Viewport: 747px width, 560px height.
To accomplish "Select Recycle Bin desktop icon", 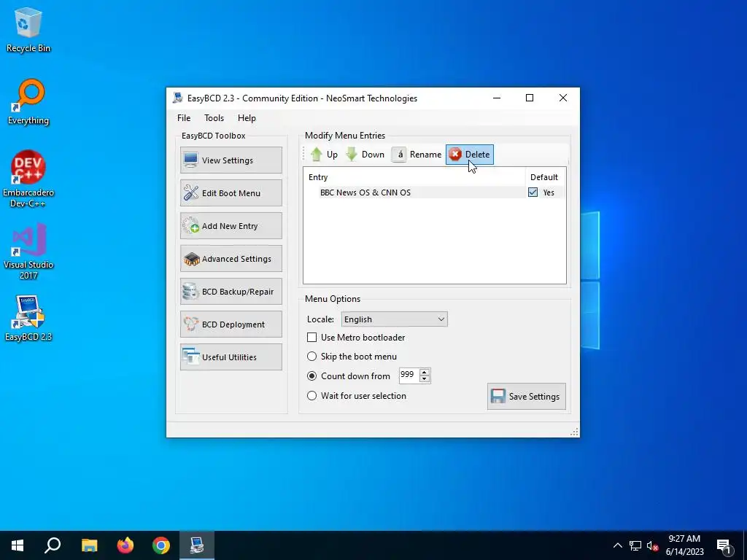I will point(28,29).
